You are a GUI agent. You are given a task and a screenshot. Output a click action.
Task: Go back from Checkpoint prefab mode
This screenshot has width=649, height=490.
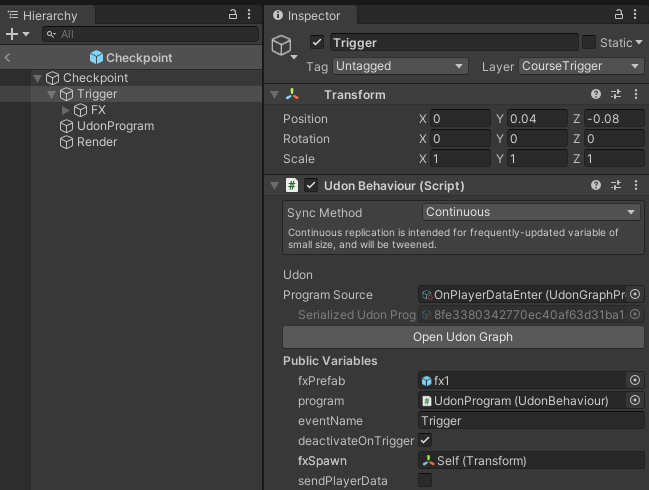point(7,58)
